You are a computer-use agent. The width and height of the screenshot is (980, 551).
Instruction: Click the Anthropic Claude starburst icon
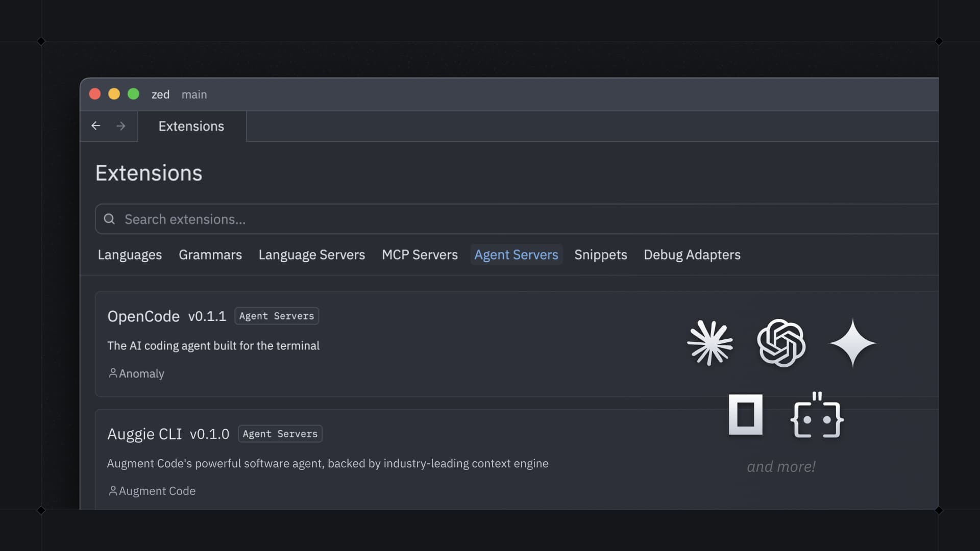pyautogui.click(x=710, y=343)
